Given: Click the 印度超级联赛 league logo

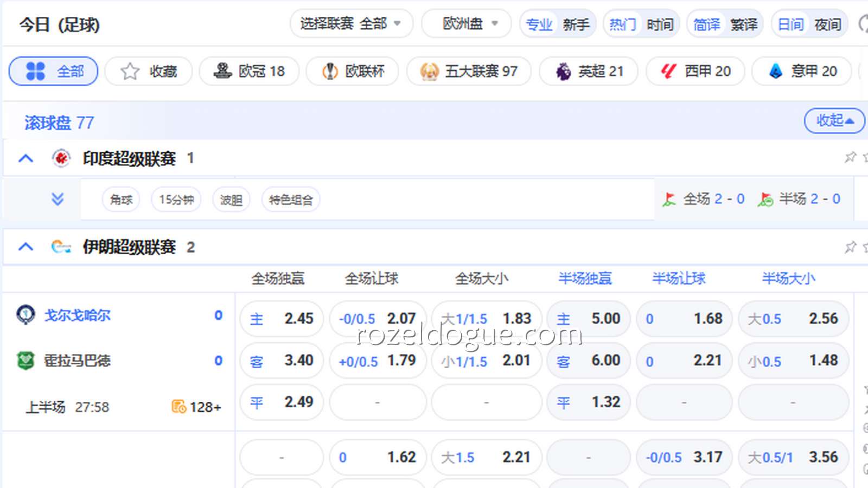Looking at the screenshot, I should pos(61,158).
